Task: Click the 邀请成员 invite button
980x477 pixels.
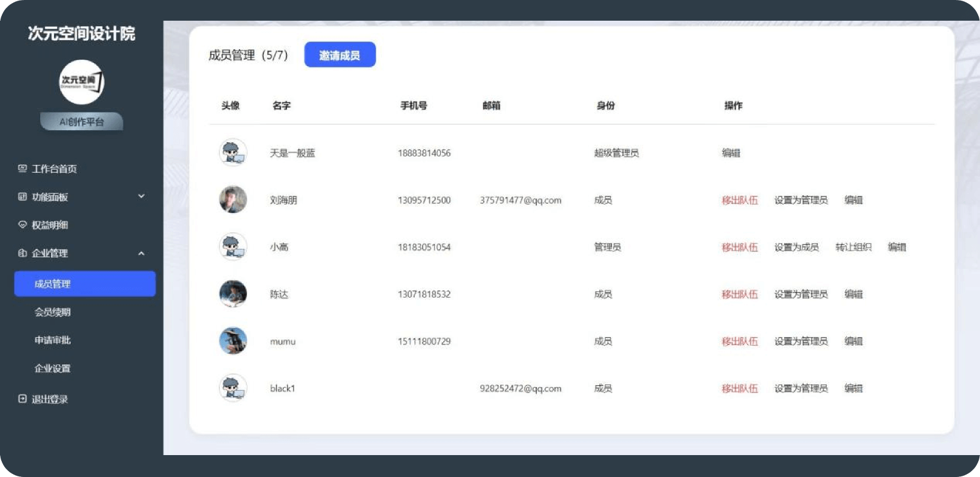Action: (x=340, y=55)
